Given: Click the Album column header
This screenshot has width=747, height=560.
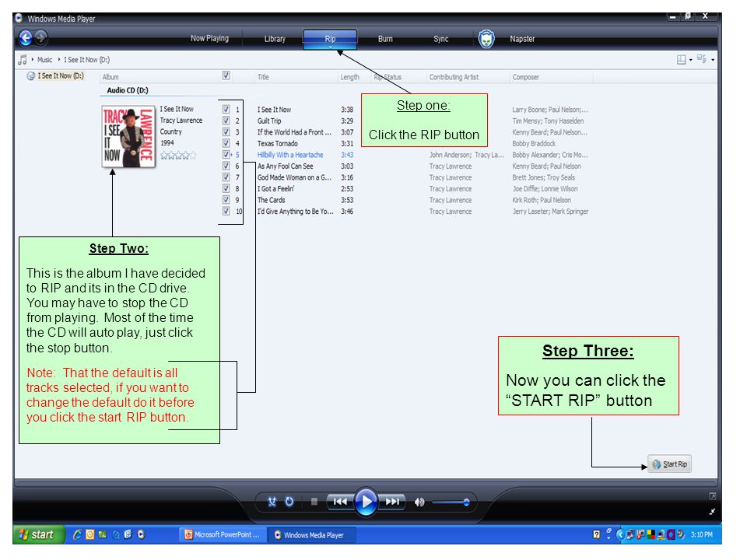Looking at the screenshot, I should (110, 77).
